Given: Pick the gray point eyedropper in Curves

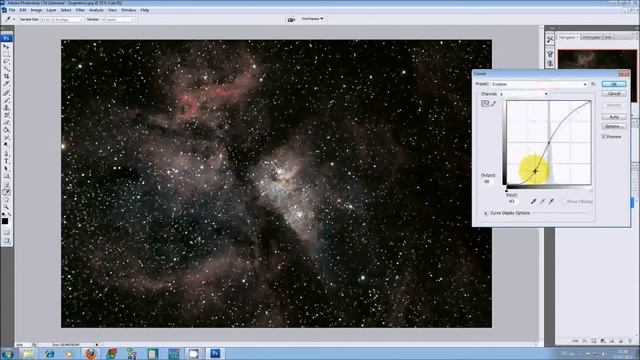Looking at the screenshot, I should [542, 201].
